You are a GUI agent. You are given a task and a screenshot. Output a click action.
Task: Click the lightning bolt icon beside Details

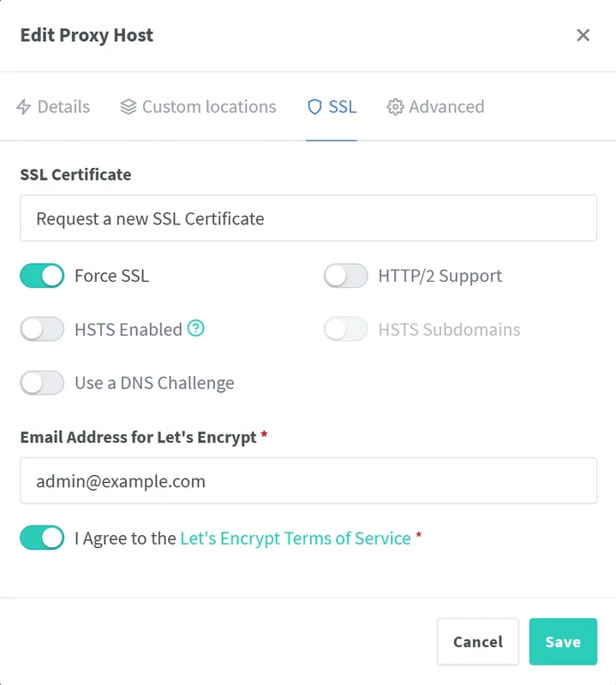[24, 107]
